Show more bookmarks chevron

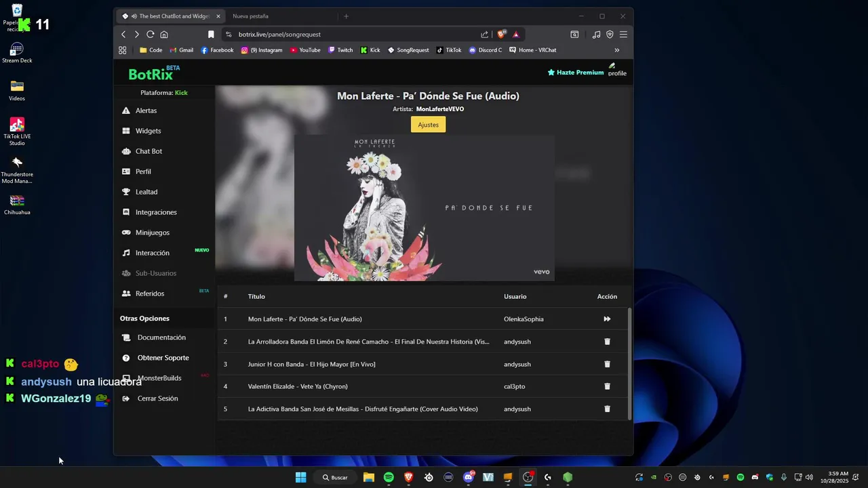pos(617,50)
